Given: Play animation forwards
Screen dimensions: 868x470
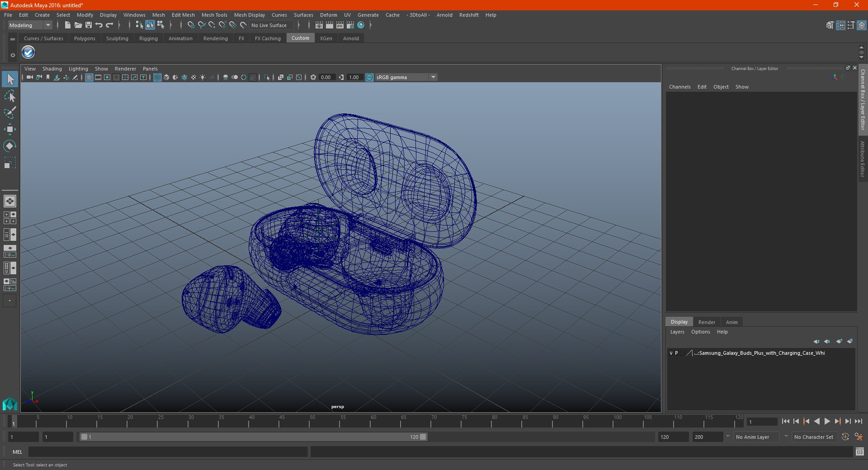Looking at the screenshot, I should pos(827,421).
